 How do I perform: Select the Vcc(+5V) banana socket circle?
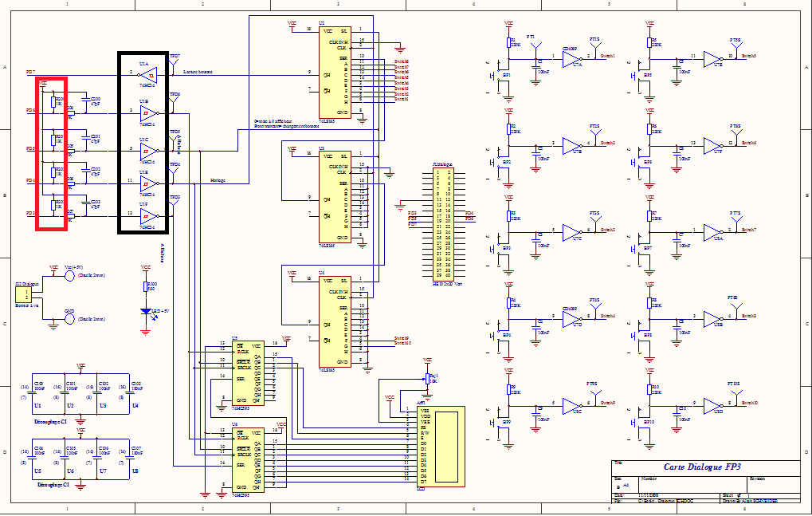pyautogui.click(x=69, y=276)
